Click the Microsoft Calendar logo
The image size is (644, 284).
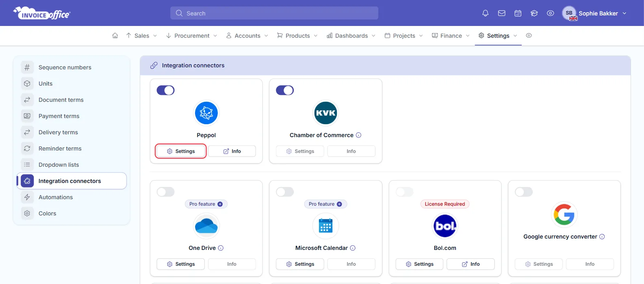325,226
